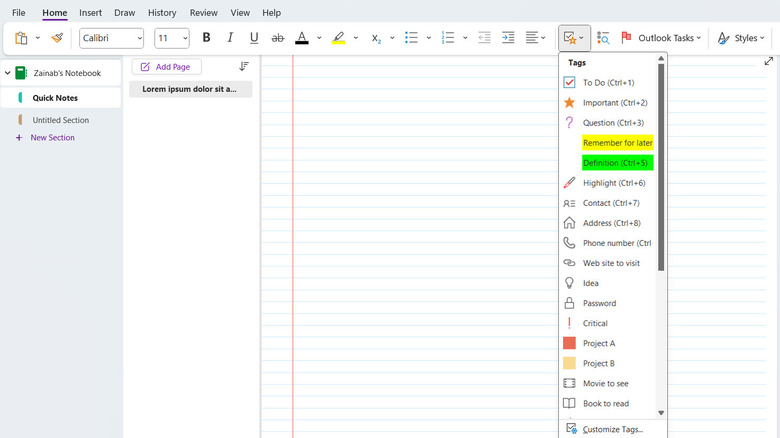Switch to the Draw tab
The image size is (780, 438).
[x=124, y=13]
